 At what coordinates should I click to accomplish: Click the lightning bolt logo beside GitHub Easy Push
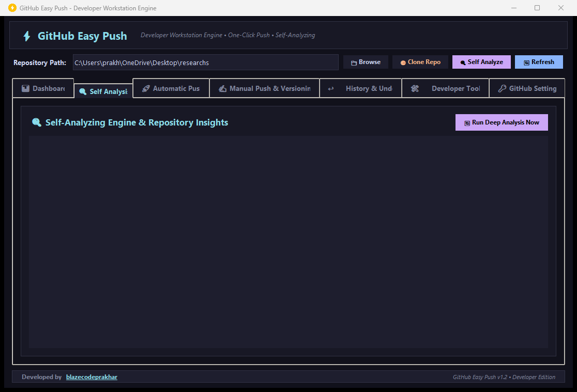[27, 36]
